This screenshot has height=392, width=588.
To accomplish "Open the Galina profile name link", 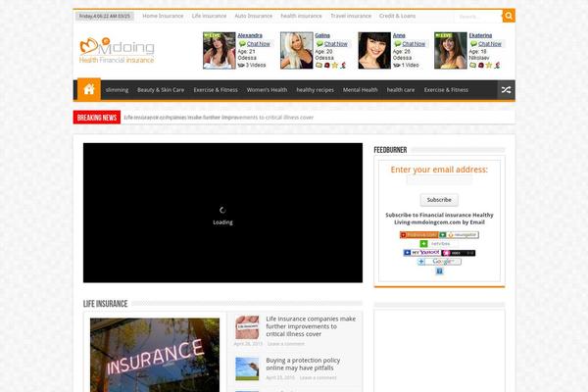I will (x=322, y=35).
